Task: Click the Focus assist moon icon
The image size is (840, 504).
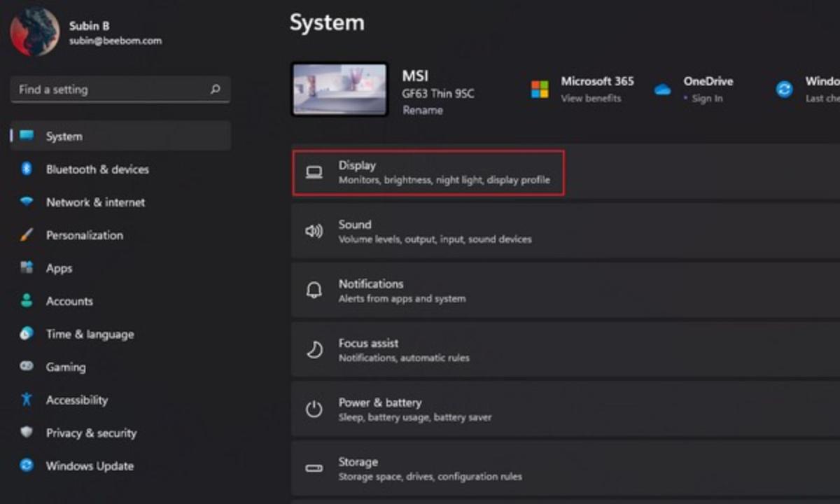Action: pyautogui.click(x=314, y=349)
